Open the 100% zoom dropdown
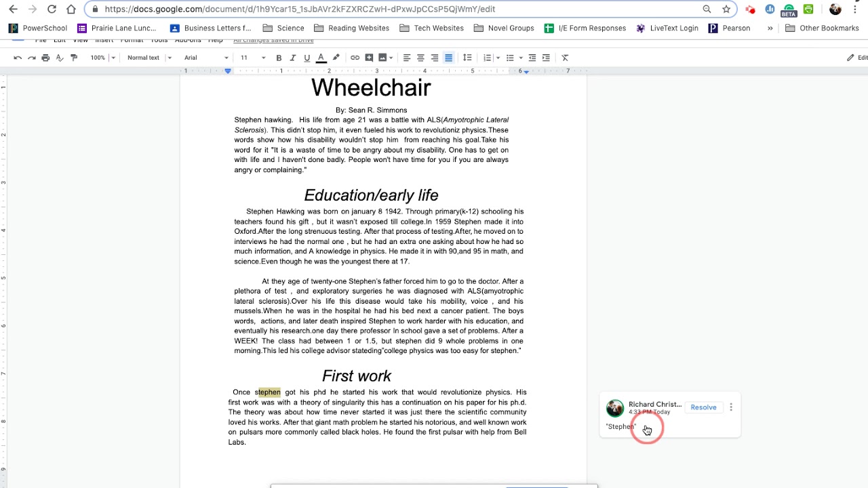Viewport: 868px width, 488px height. pyautogui.click(x=103, y=58)
